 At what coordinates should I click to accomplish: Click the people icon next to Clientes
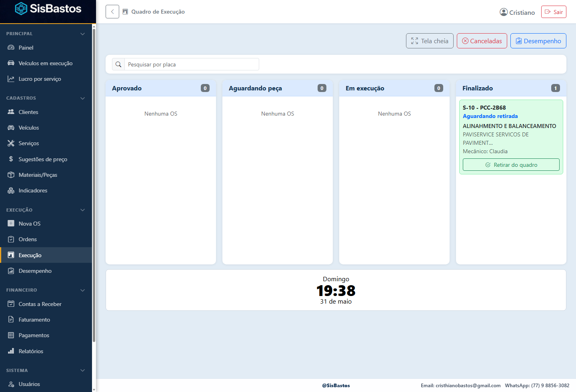click(11, 112)
